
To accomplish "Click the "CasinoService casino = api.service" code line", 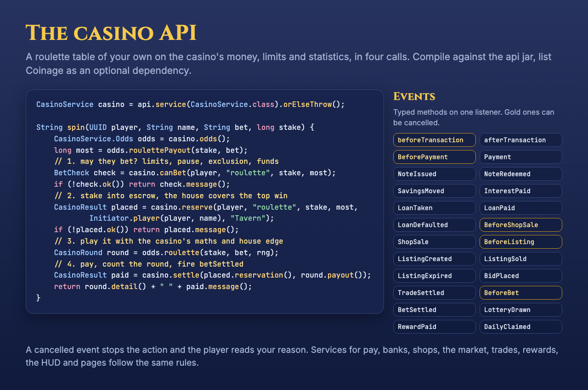I will click(x=191, y=104).
